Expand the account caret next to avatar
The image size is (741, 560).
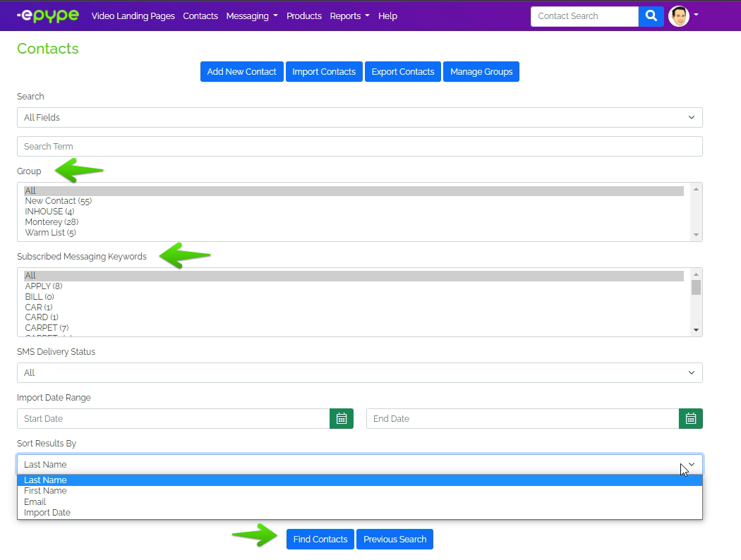tap(696, 15)
